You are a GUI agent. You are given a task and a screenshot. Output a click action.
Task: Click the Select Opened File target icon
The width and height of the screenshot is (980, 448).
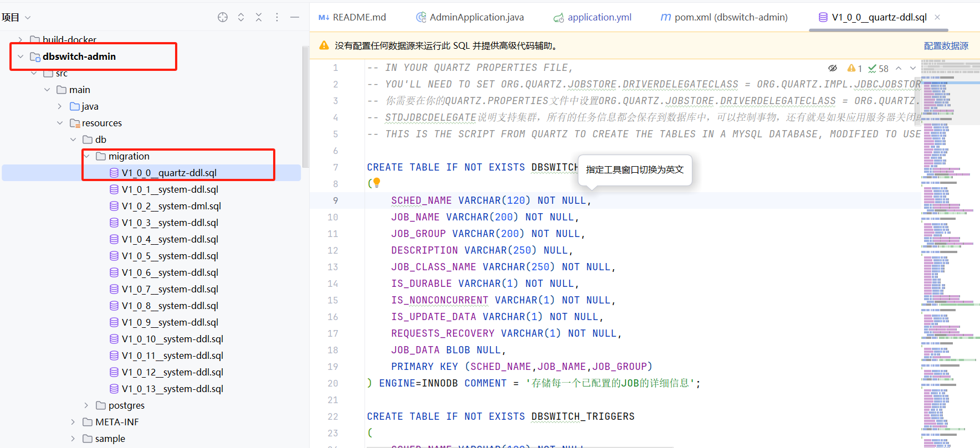[x=223, y=17]
